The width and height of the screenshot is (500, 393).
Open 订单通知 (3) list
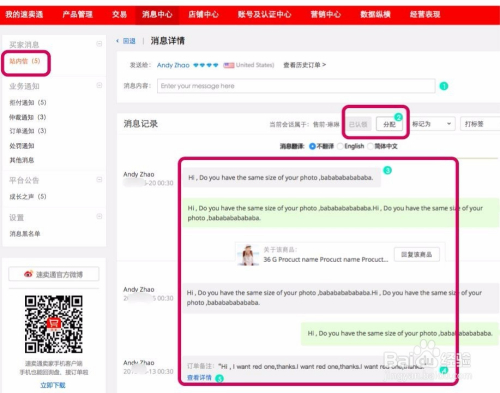[x=28, y=131]
